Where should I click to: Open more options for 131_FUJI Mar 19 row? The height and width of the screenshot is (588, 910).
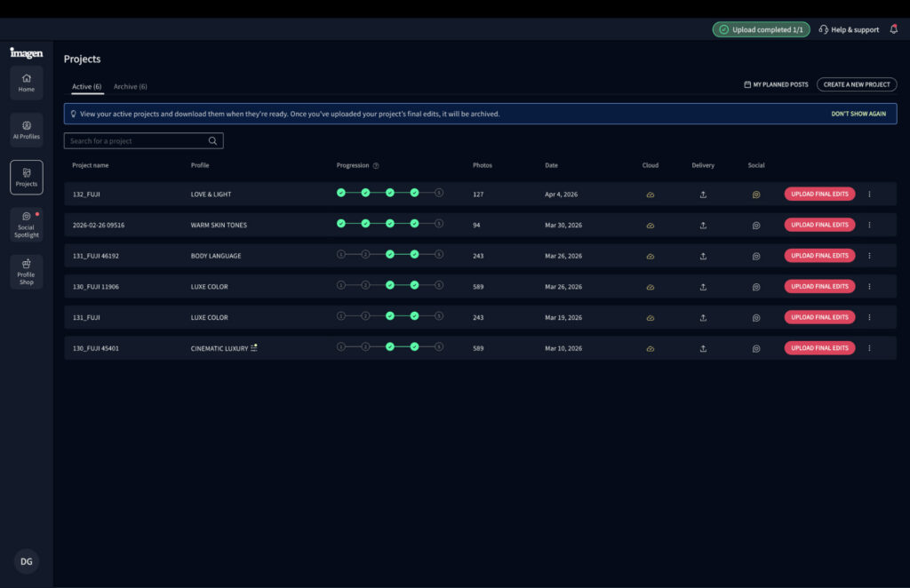pos(869,317)
